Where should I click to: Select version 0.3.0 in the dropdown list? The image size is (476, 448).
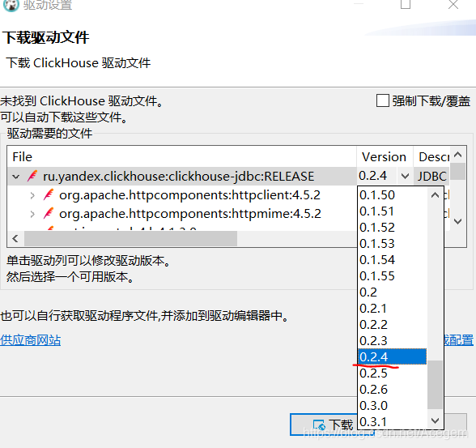392,406
